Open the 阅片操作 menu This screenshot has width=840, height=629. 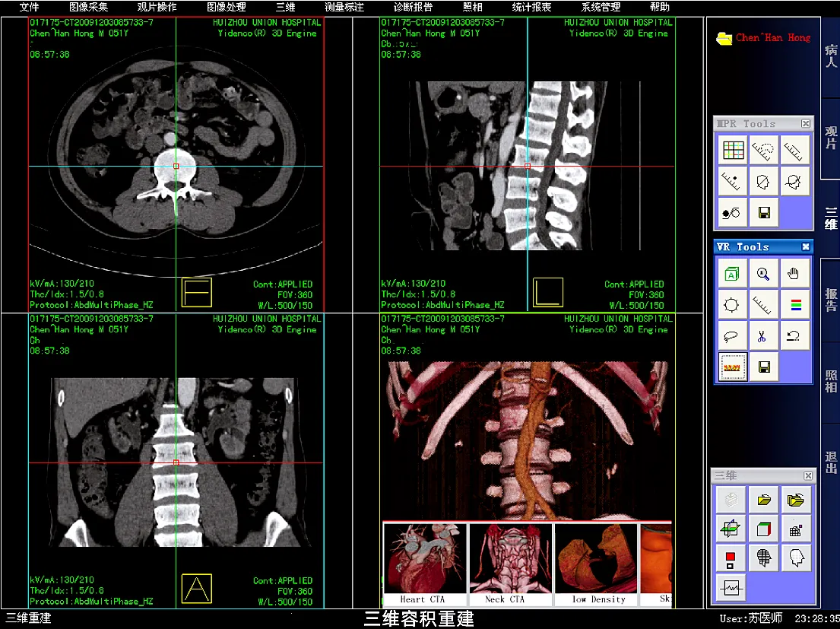click(x=157, y=7)
